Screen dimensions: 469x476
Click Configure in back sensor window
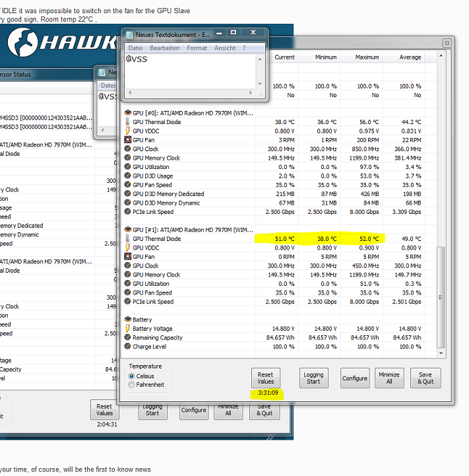[193, 411]
